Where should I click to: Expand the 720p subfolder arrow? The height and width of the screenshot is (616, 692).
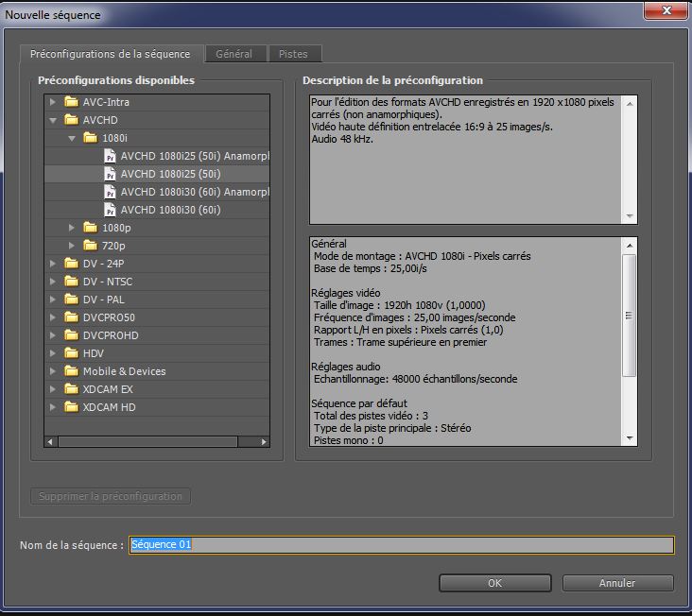pos(72,246)
